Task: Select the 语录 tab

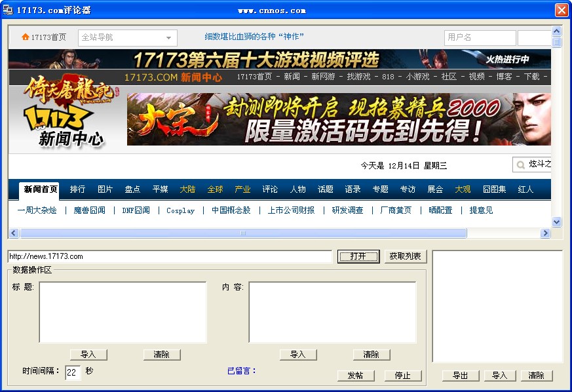Action: point(353,189)
